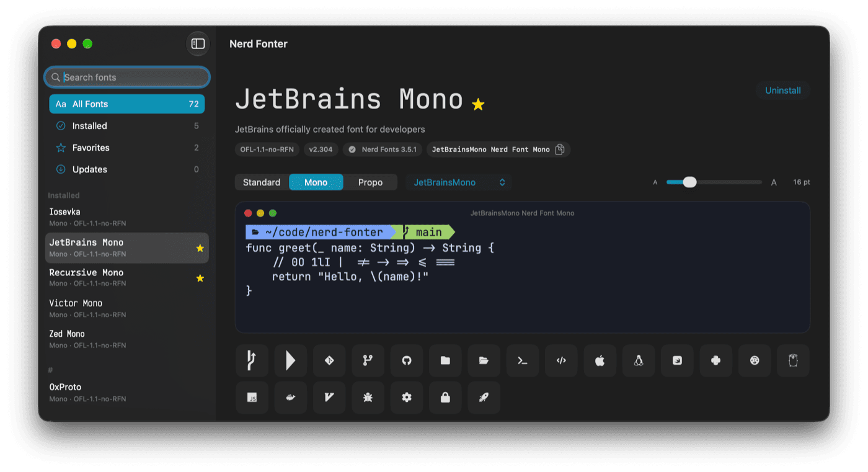This screenshot has height=472, width=868.
Task: Open the Installed fonts filter
Action: pos(127,126)
